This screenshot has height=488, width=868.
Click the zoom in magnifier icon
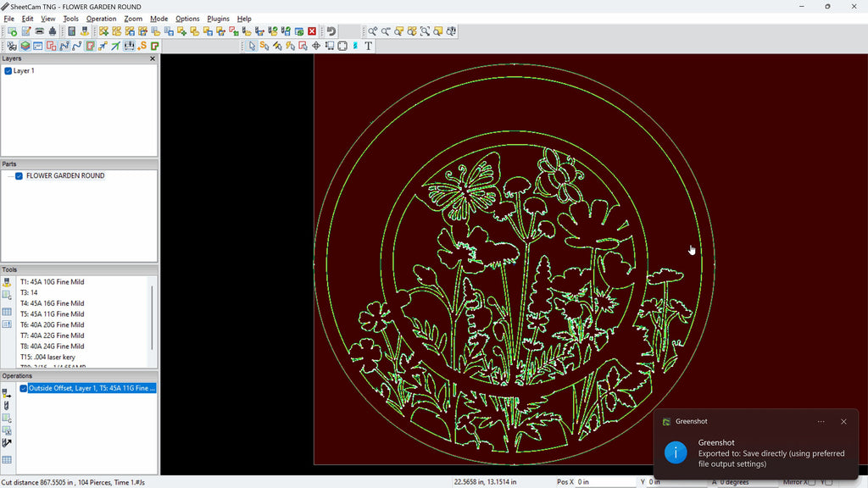pyautogui.click(x=373, y=31)
